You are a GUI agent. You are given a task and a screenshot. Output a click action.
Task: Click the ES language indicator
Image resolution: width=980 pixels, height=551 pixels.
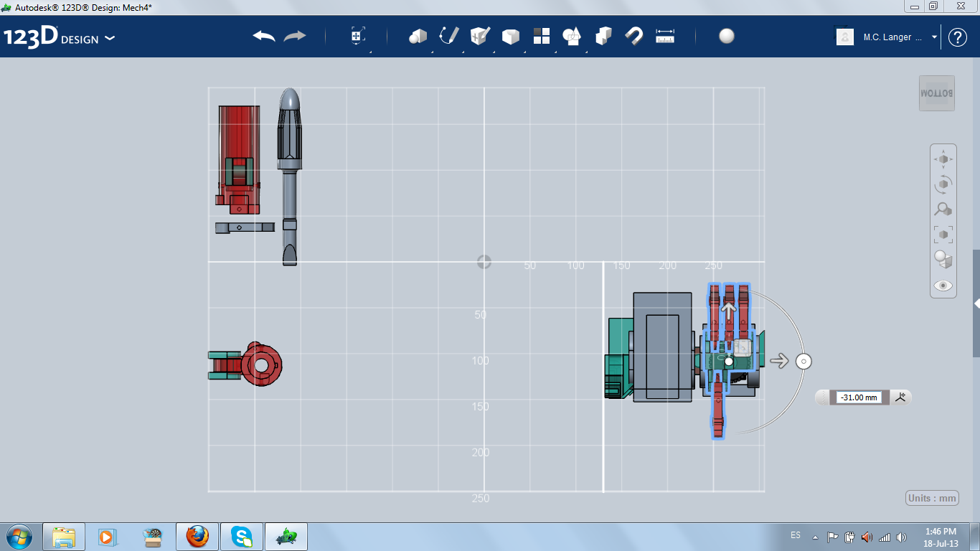click(796, 535)
